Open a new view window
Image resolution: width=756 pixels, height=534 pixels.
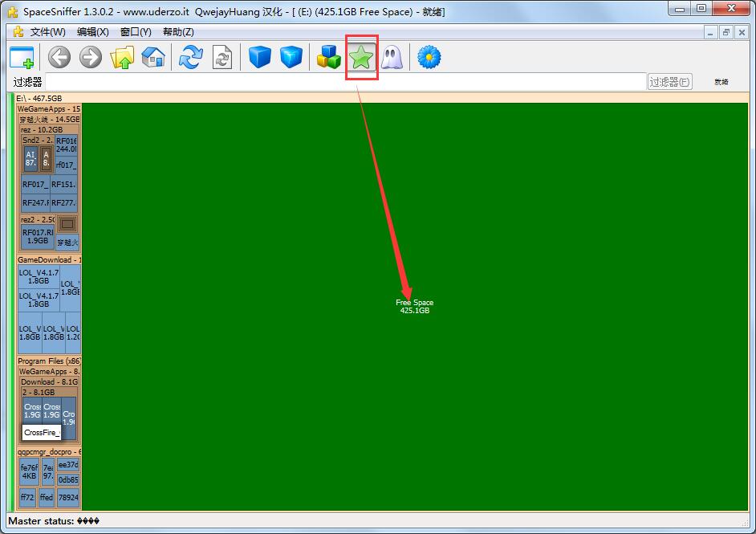(22, 57)
